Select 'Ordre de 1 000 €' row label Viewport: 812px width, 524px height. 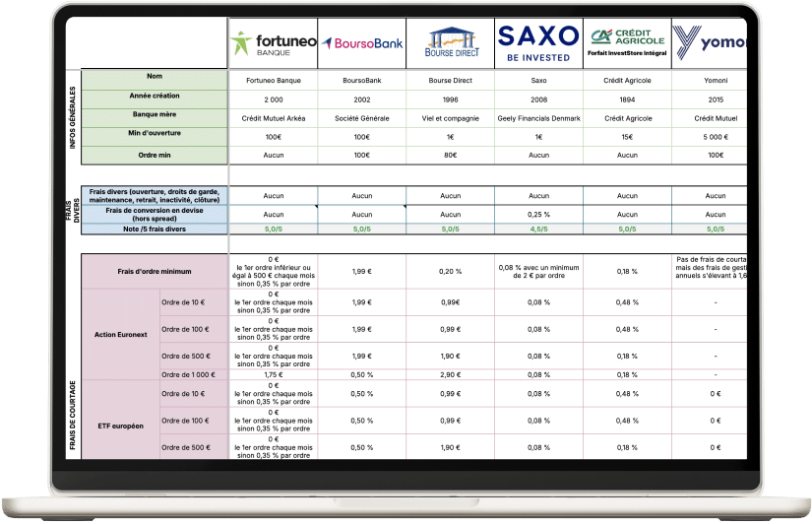tap(194, 374)
